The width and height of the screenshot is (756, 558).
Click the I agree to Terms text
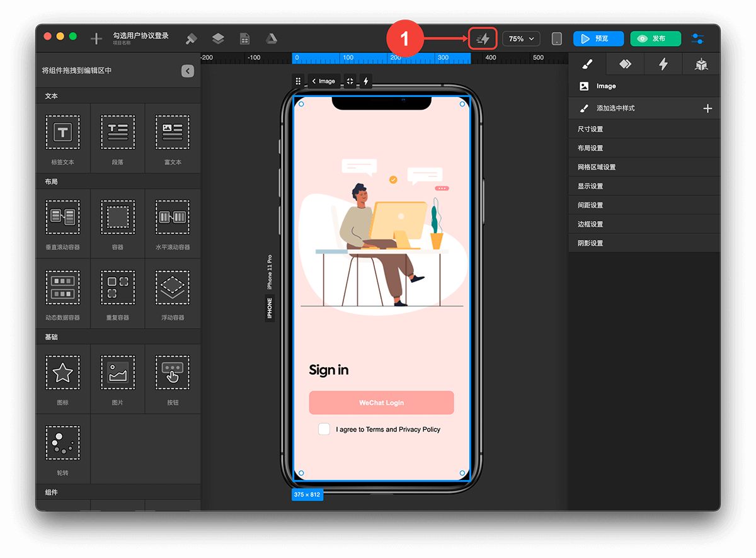click(388, 430)
